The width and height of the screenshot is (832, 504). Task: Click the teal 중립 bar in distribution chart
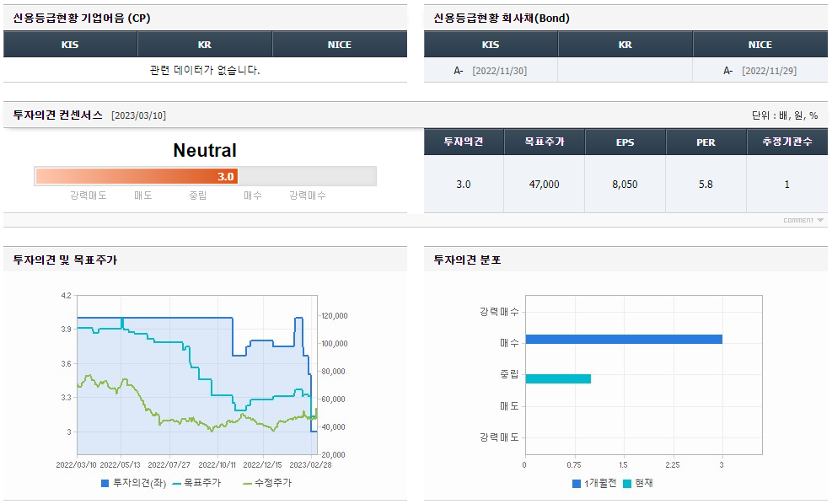(558, 378)
